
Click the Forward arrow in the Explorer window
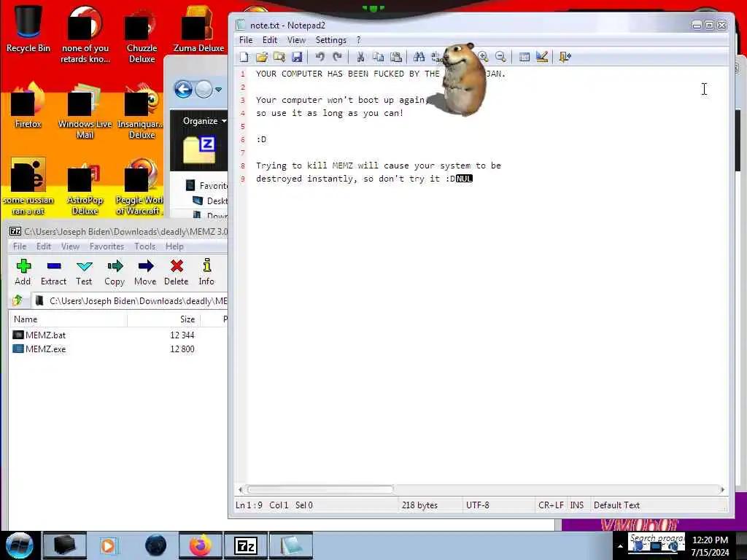click(x=204, y=90)
